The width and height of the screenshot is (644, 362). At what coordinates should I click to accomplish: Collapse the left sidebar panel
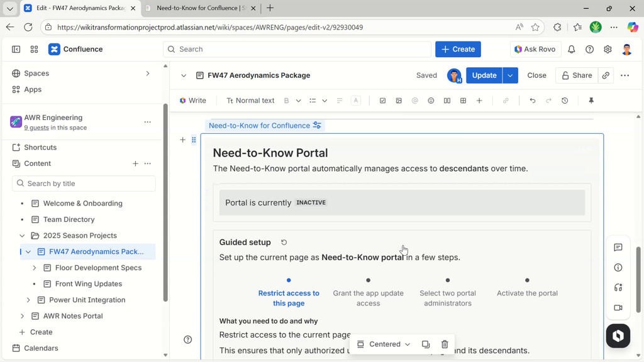(16, 49)
